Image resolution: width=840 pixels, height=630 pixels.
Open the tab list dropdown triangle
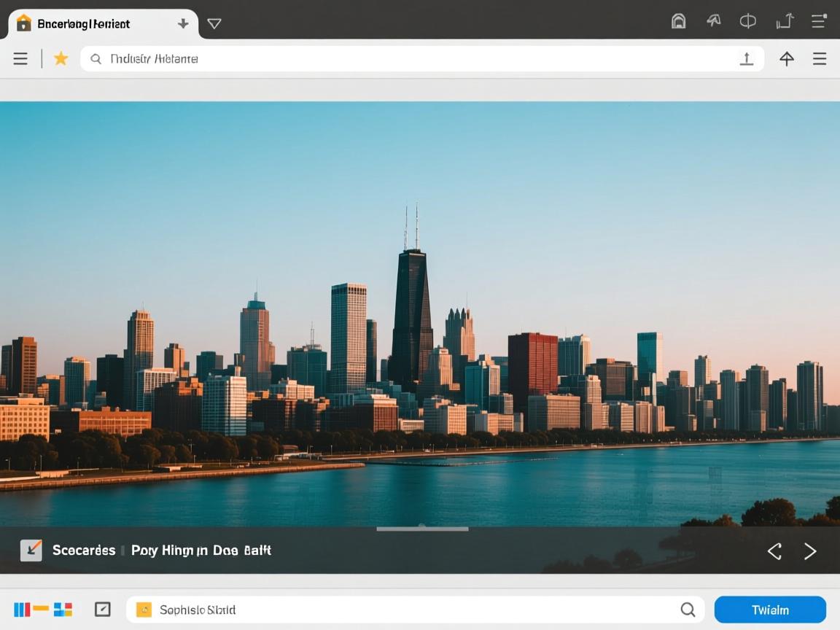coord(214,23)
